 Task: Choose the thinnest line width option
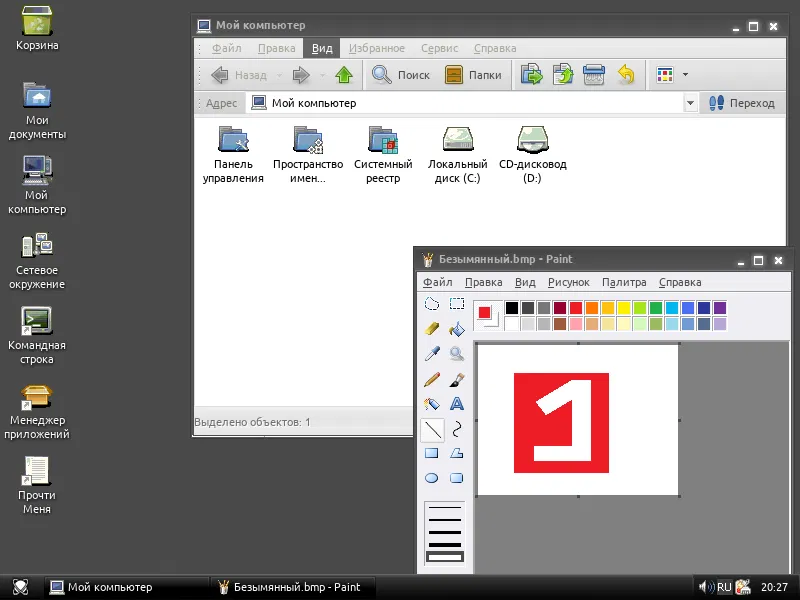pyautogui.click(x=445, y=508)
